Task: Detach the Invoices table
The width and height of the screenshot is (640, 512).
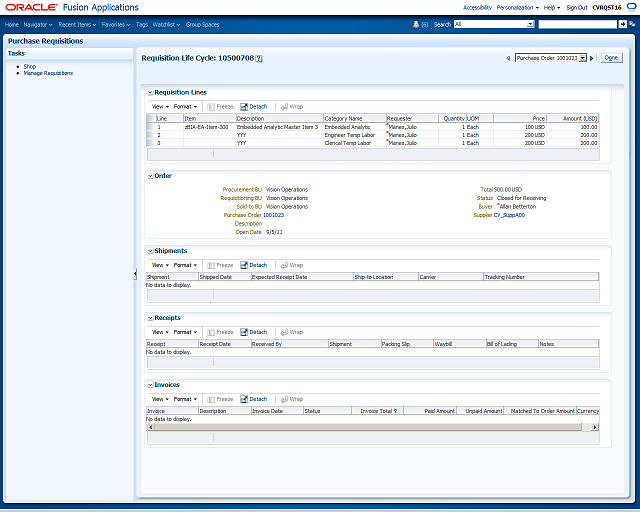Action: point(253,399)
